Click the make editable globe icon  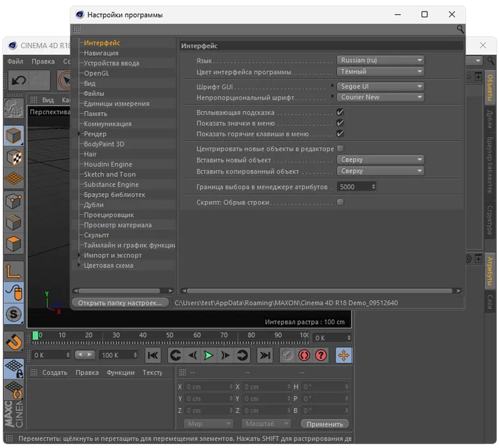[13, 108]
